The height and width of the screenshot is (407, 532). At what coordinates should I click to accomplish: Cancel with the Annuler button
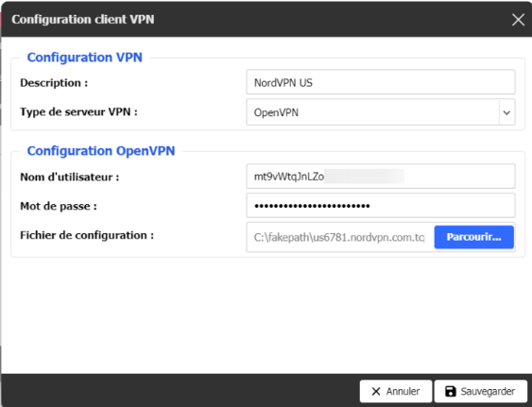point(396,391)
